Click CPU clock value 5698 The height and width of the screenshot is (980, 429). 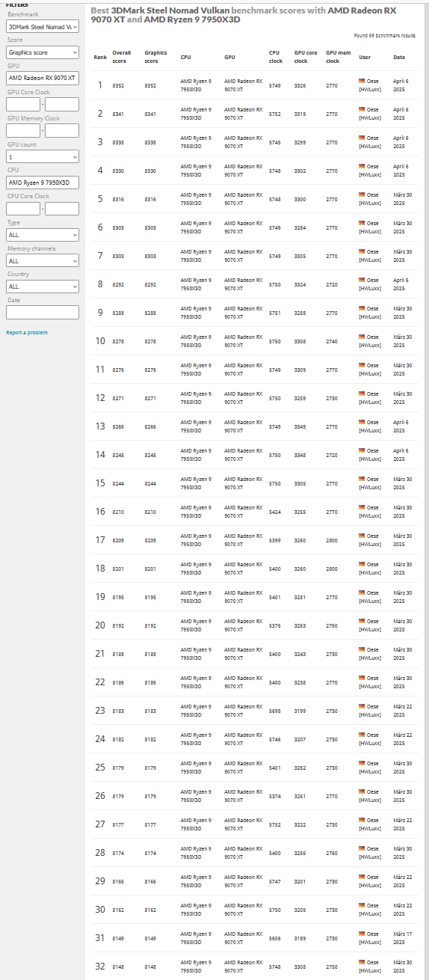(275, 711)
